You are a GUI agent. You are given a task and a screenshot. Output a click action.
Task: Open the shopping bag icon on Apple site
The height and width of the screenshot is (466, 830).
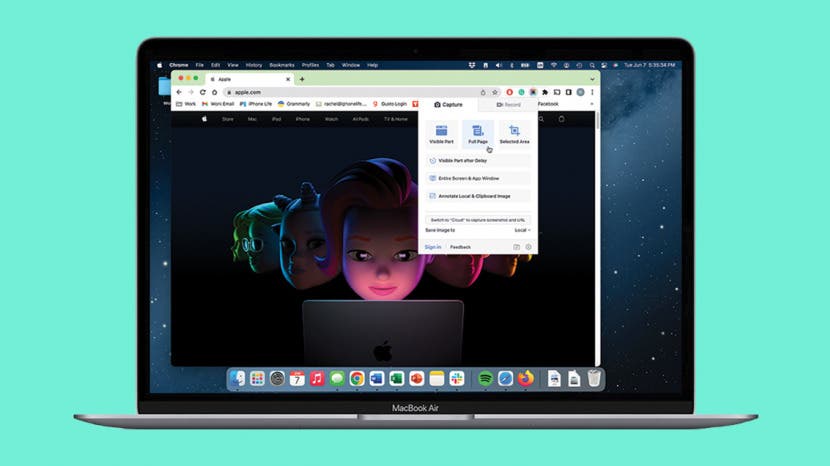click(x=561, y=119)
